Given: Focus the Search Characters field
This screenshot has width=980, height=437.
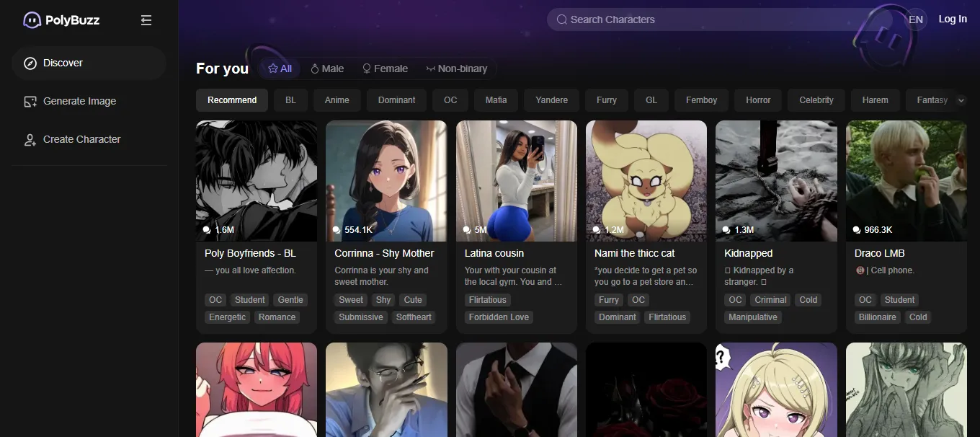Looking at the screenshot, I should point(721,19).
